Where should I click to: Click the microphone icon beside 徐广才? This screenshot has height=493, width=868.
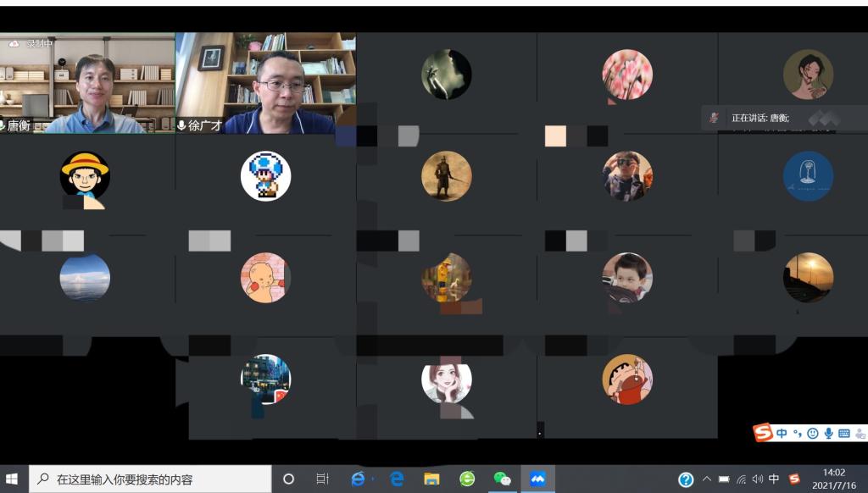181,125
